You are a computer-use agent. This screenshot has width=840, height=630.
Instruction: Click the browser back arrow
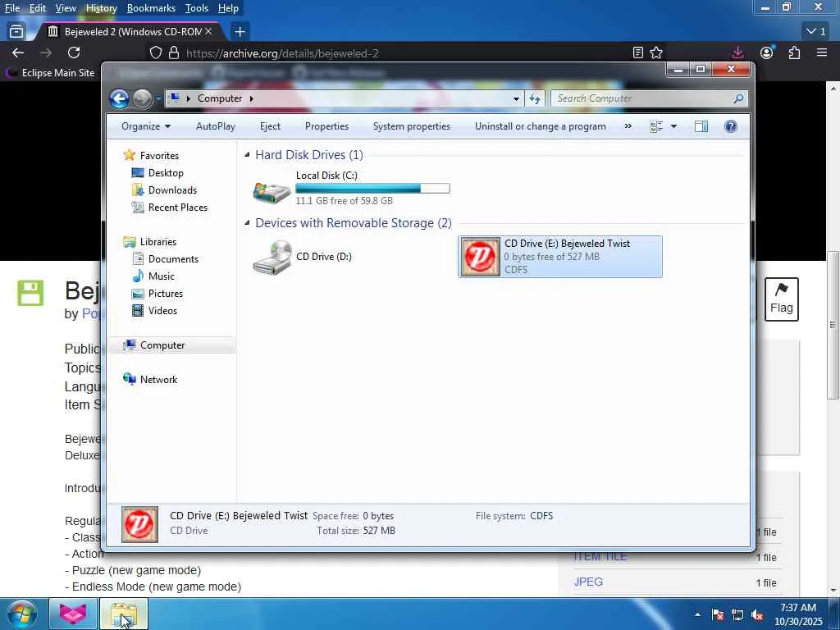tap(18, 52)
